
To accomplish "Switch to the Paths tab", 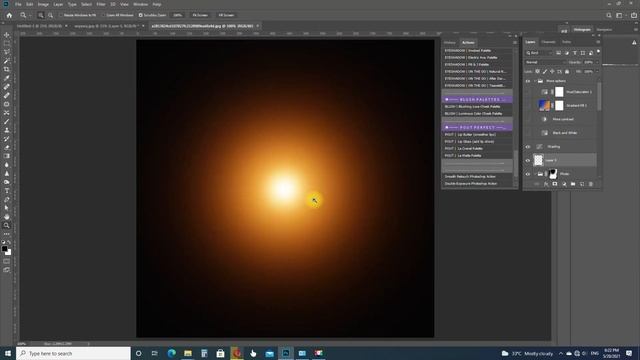I will pyautogui.click(x=566, y=42).
